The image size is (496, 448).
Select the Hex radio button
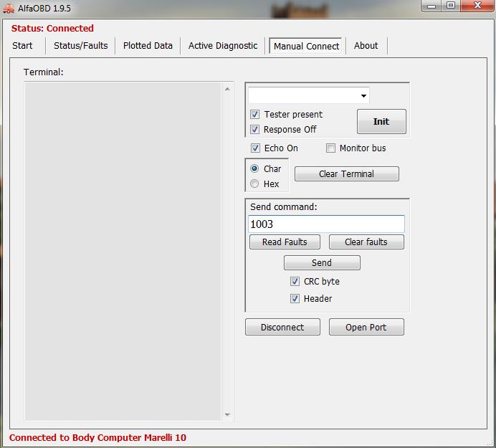tap(254, 184)
